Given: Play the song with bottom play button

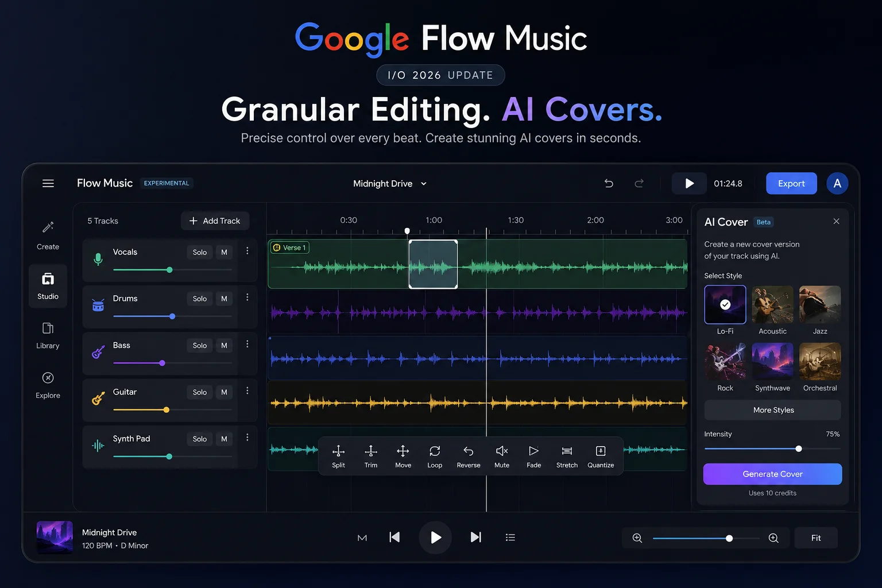Looking at the screenshot, I should [435, 537].
